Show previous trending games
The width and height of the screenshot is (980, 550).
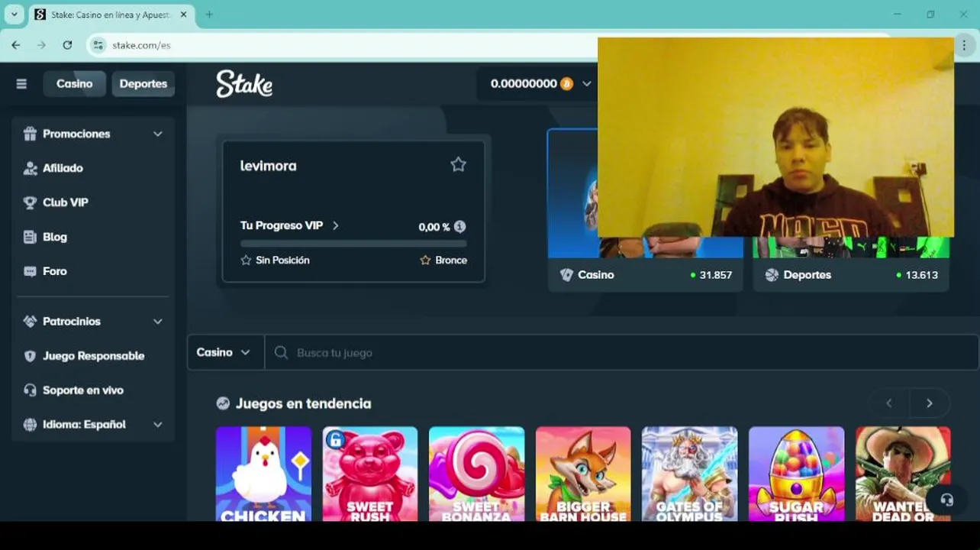point(889,403)
